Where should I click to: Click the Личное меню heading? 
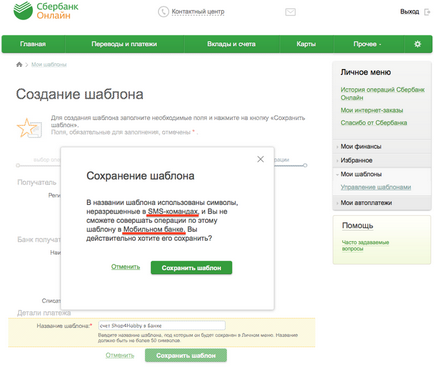pyautogui.click(x=366, y=72)
